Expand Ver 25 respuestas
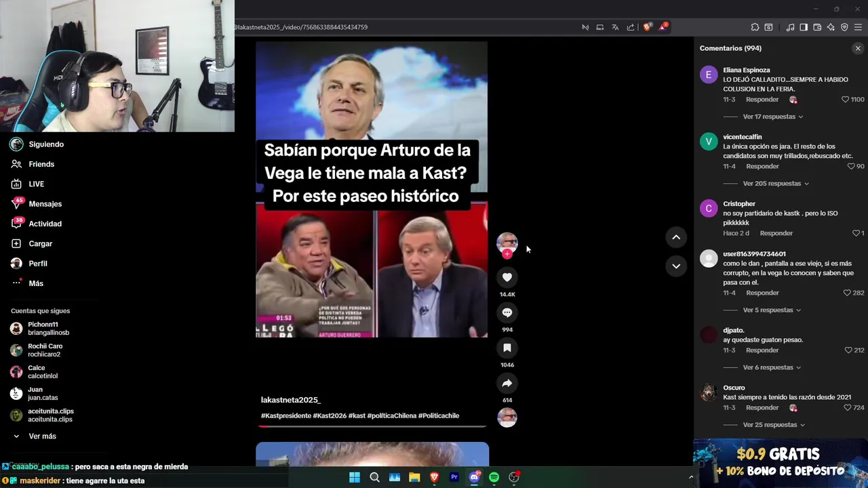 [x=774, y=425]
